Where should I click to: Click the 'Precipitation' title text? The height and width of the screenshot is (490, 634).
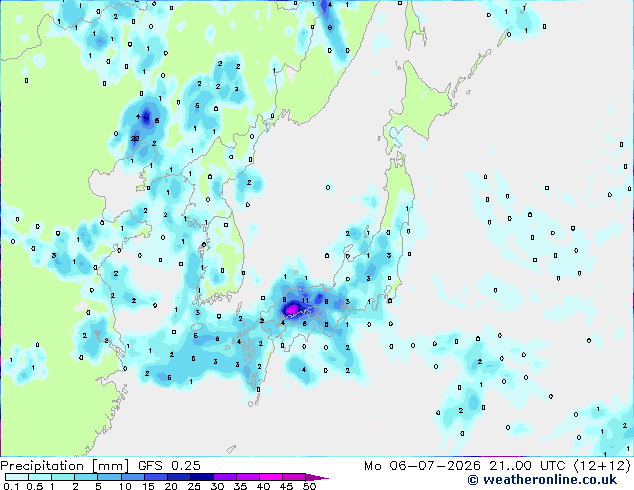click(x=42, y=466)
